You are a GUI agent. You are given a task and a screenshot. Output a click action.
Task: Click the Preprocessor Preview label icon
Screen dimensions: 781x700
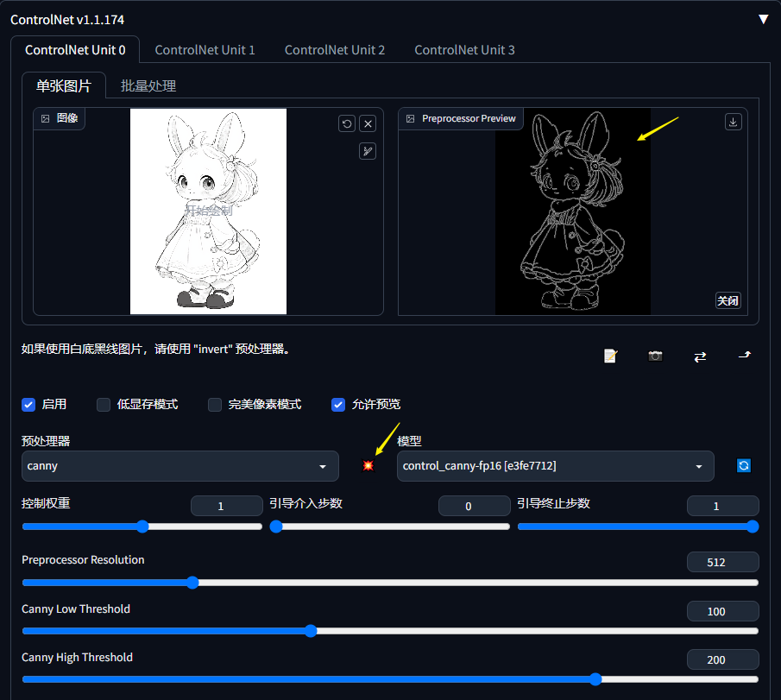tap(411, 118)
